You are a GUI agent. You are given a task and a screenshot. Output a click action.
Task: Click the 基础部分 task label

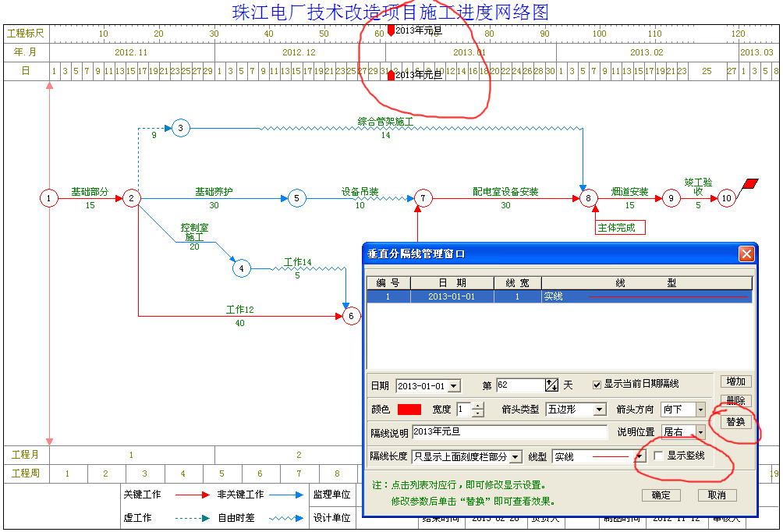point(90,192)
